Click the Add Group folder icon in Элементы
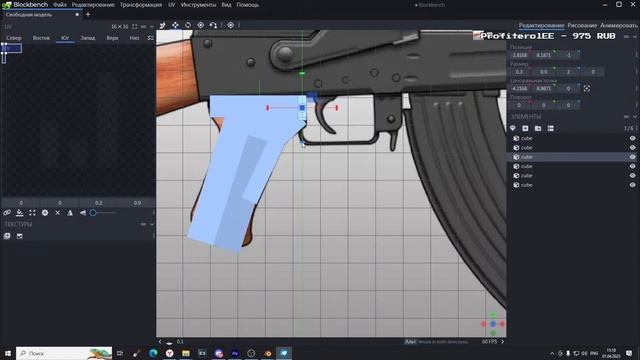The width and height of the screenshot is (640, 360). point(538,128)
